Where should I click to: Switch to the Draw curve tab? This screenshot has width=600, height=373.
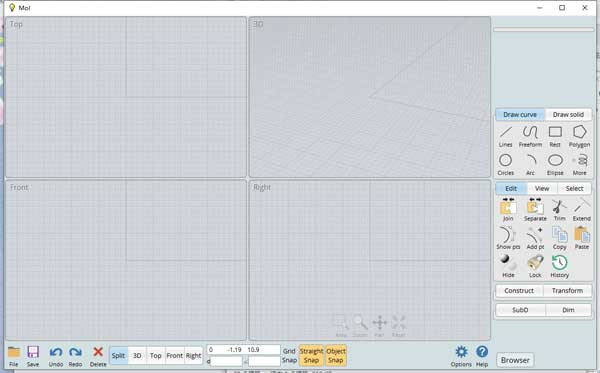[520, 114]
